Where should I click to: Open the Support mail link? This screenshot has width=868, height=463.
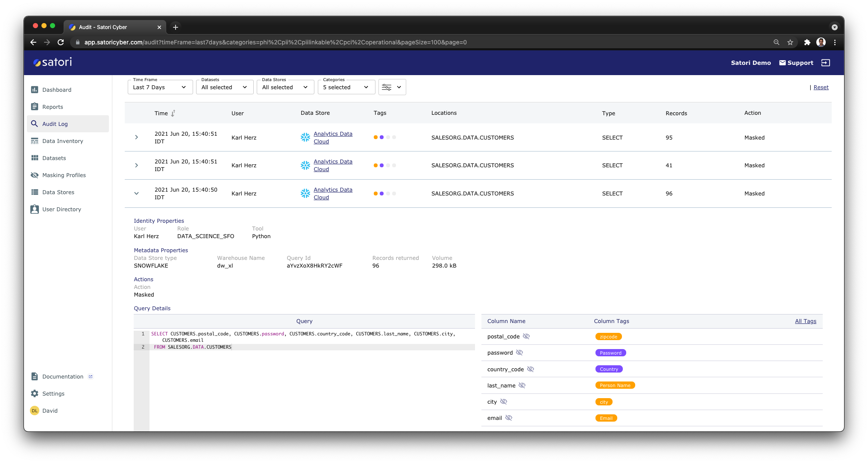click(796, 63)
